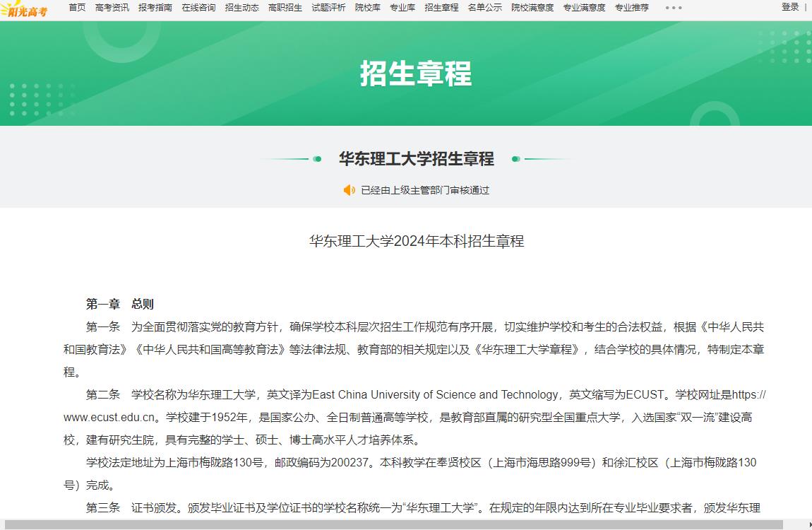Click the 招生章程 navigation tab
This screenshot has height=530, width=812.
[441, 8]
